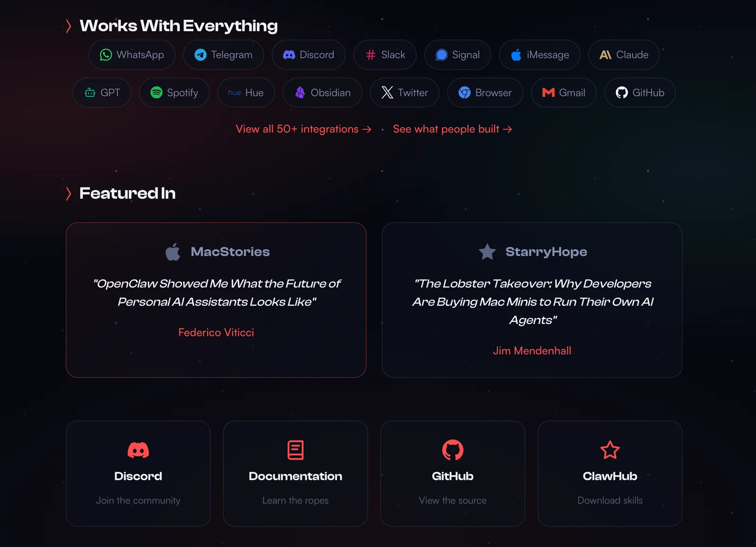Open Jim Mendenhall author link
Image resolution: width=756 pixels, height=547 pixels.
coord(532,350)
